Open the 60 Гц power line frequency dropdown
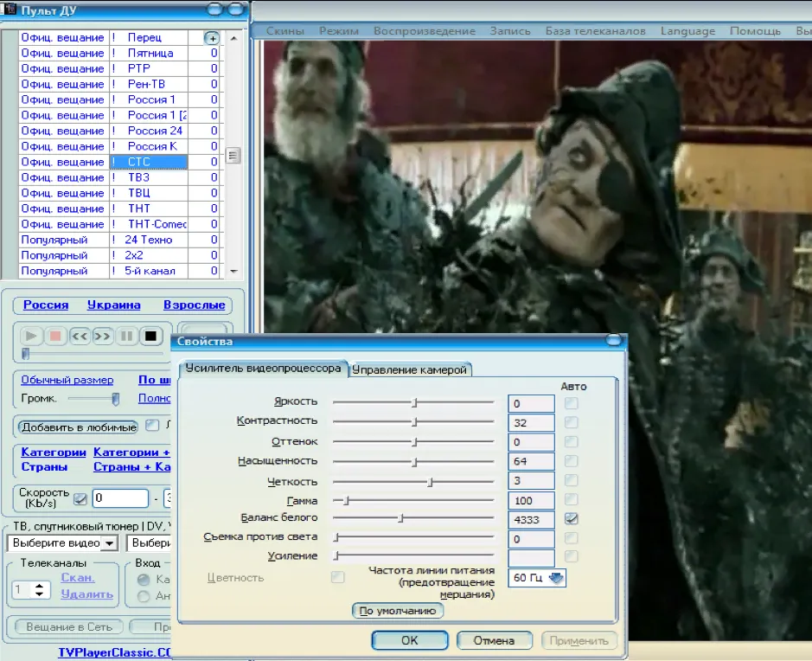 556,578
